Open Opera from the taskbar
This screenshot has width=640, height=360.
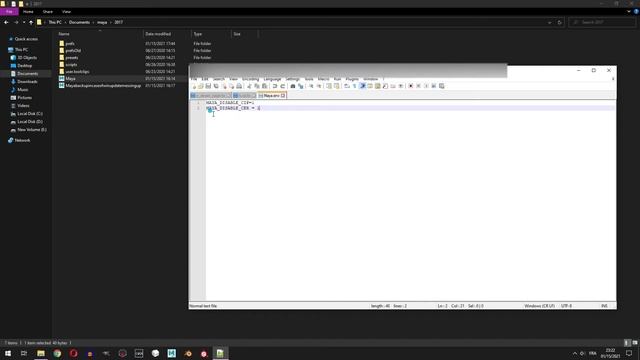pos(73,353)
